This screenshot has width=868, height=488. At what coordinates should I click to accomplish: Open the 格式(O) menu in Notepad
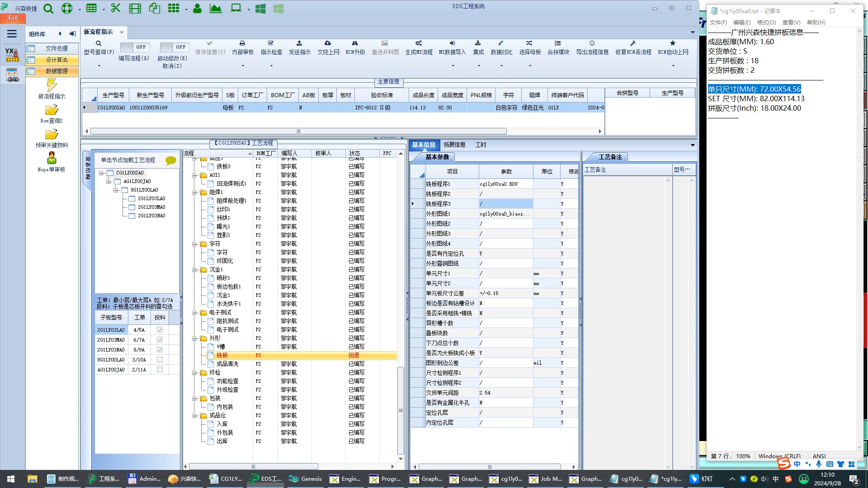click(x=766, y=23)
